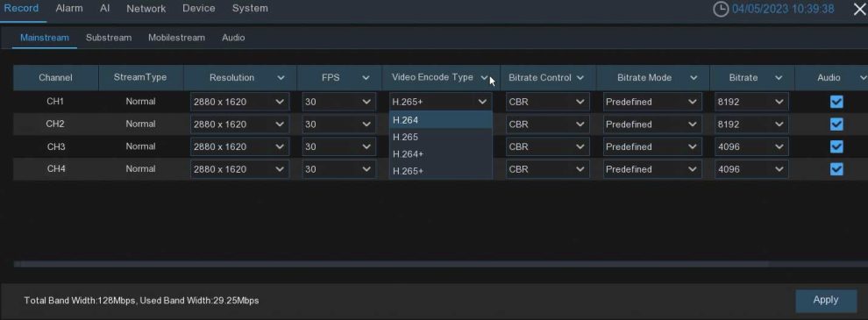The height and width of the screenshot is (320, 868).
Task: Open CH2 Bitrate Mode Predefined dropdown
Action: (x=652, y=124)
